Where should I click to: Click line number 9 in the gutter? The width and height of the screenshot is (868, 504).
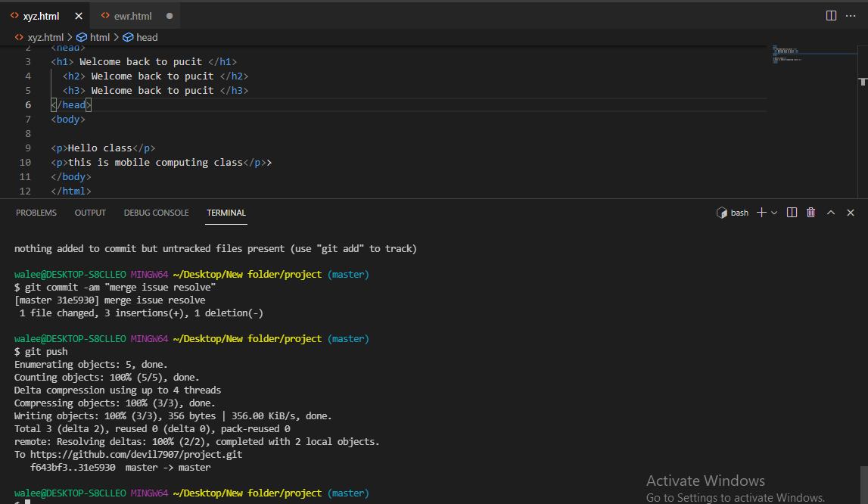[x=28, y=148]
